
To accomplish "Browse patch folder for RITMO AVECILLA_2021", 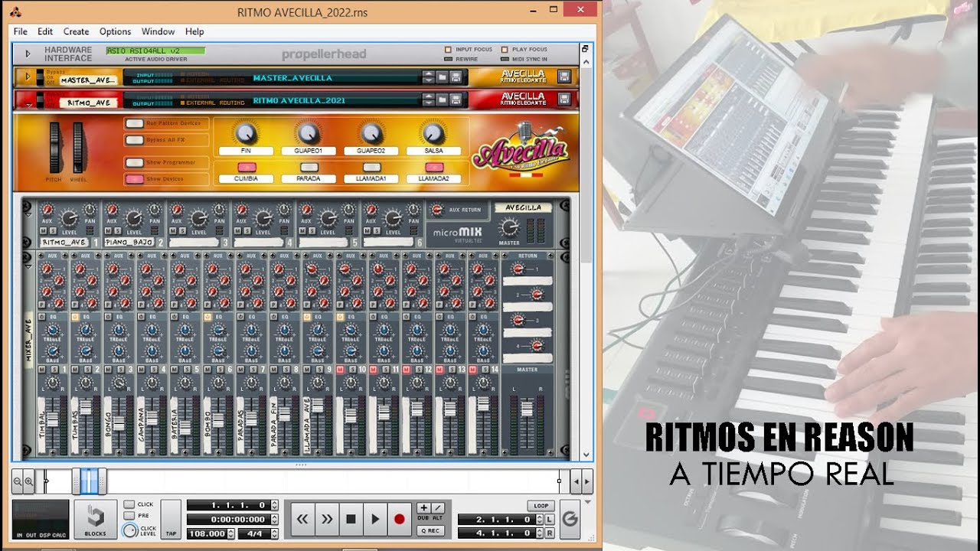I will click(443, 99).
